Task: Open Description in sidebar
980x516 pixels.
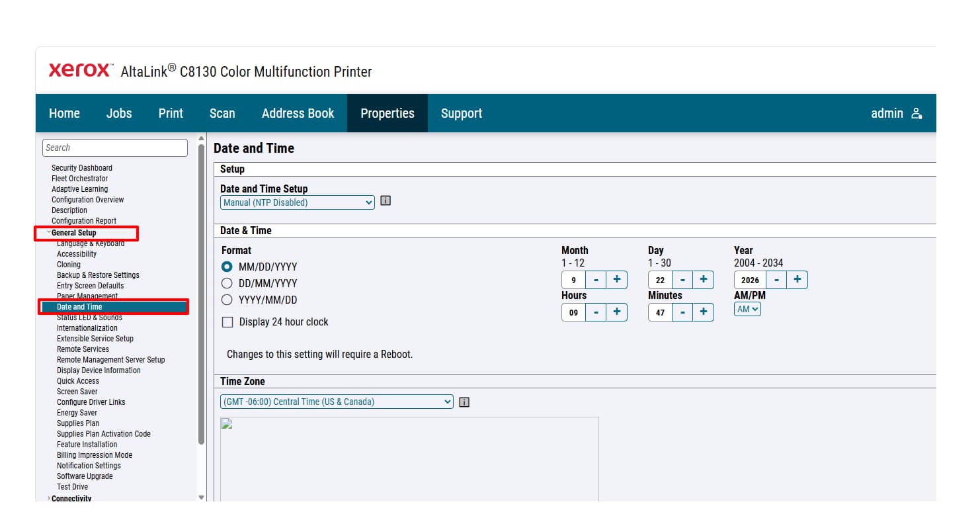Action: point(69,210)
